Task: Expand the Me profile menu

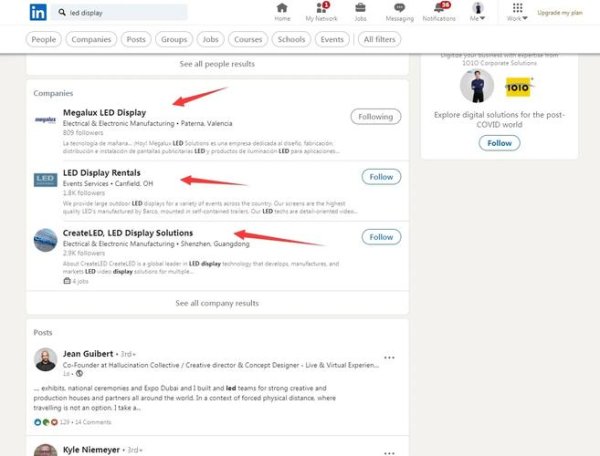Action: click(x=478, y=12)
